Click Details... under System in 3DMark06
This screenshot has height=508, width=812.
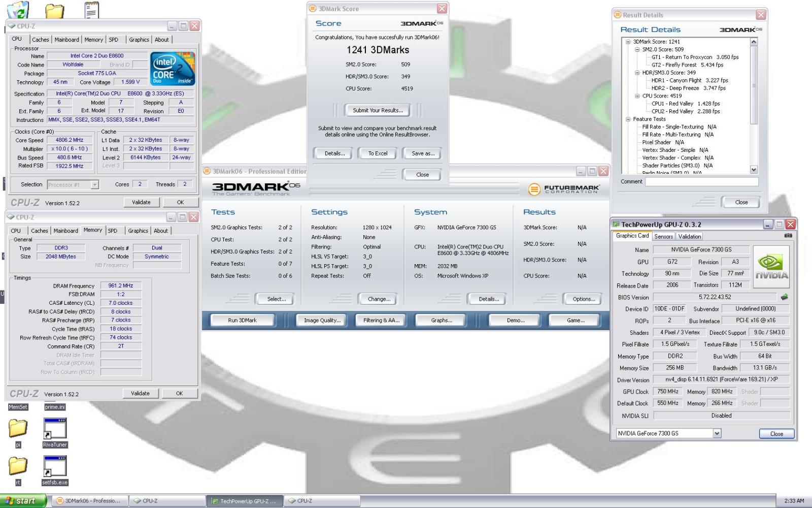pos(488,299)
